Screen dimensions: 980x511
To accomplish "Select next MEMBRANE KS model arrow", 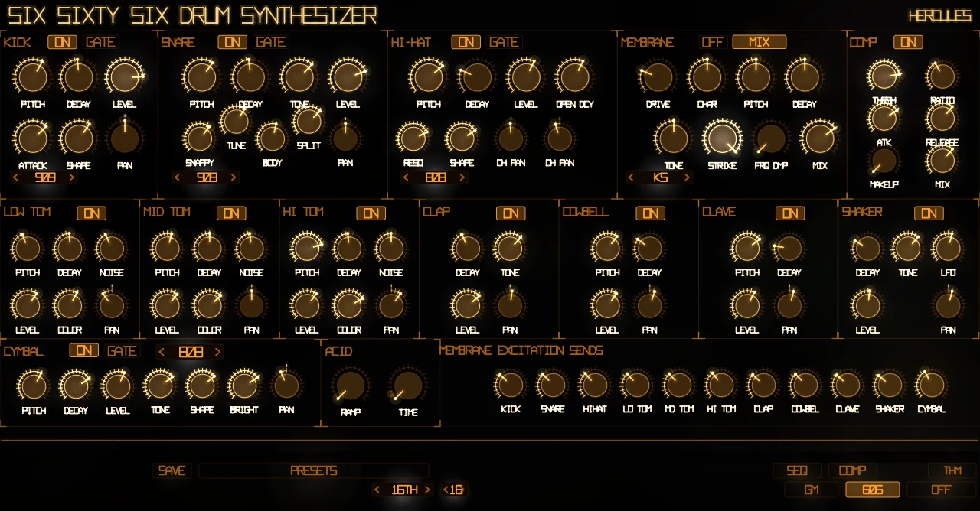I will (x=688, y=177).
